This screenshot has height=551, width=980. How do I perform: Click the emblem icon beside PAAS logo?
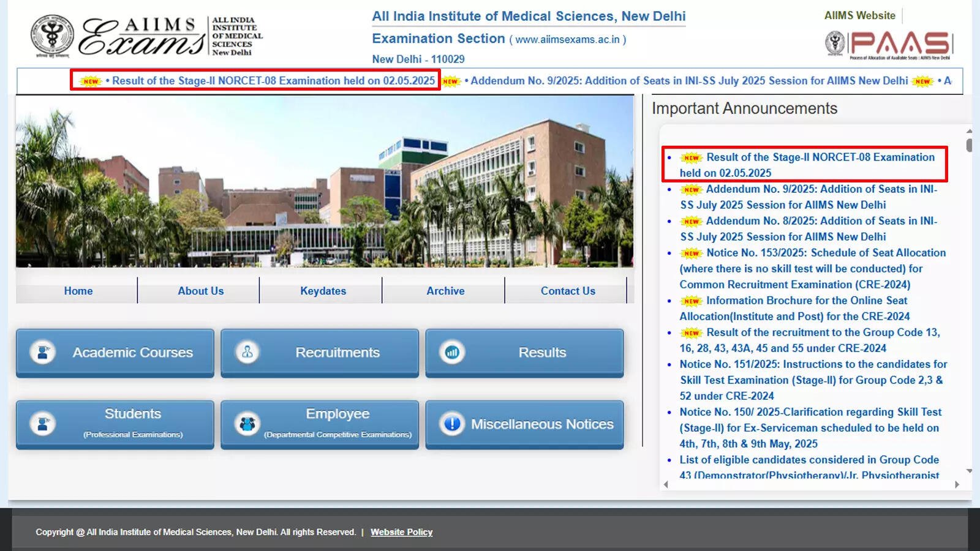(x=834, y=43)
